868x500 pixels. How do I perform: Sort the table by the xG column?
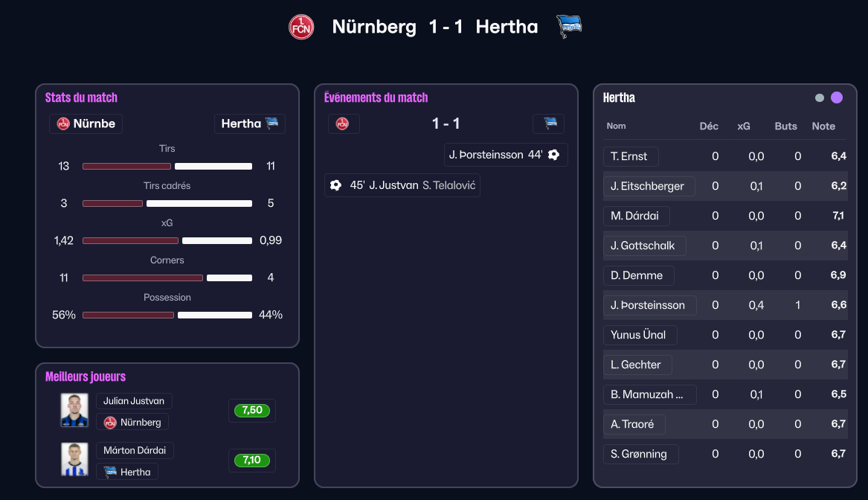tap(744, 126)
